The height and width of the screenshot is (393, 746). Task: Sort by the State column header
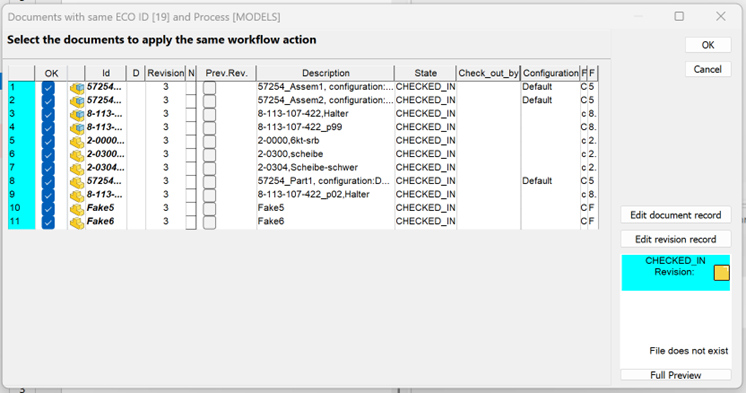pos(425,73)
